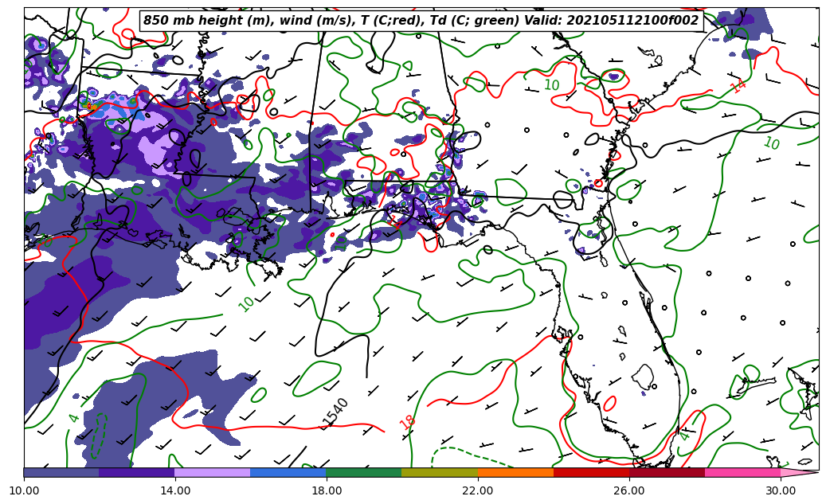Click the red 14 label off Carolina coast
This screenshot has height=504, width=826.
point(738,86)
